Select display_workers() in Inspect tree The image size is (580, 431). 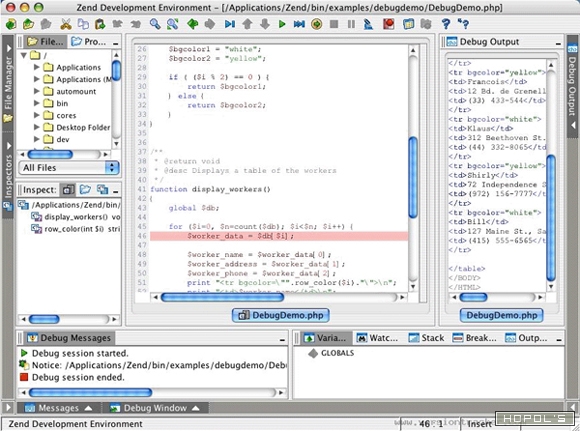[x=76, y=217]
